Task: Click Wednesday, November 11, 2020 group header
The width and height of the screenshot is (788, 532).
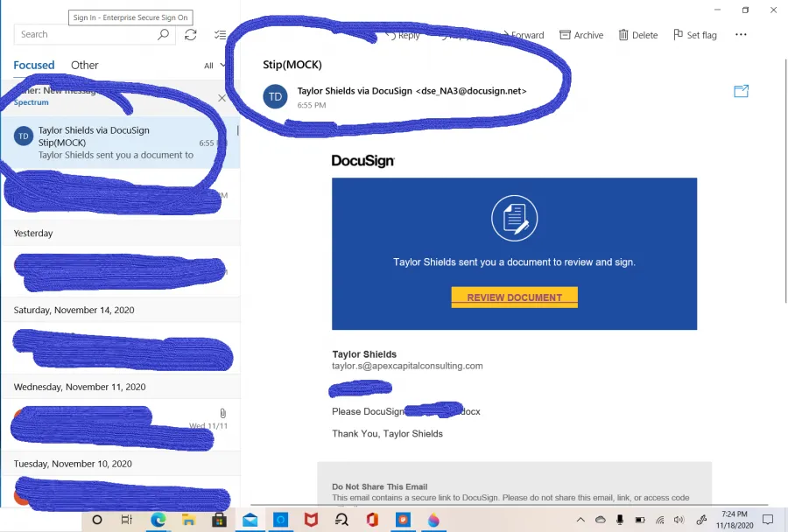Action: pyautogui.click(x=121, y=388)
